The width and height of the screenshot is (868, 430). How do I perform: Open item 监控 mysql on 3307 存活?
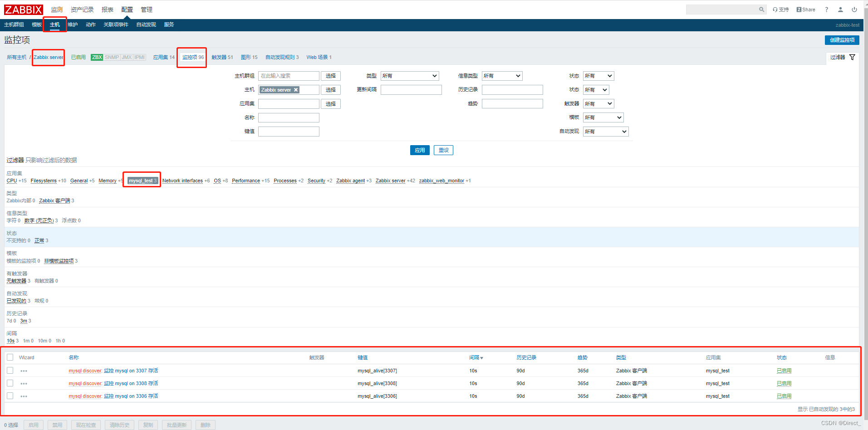(131, 371)
